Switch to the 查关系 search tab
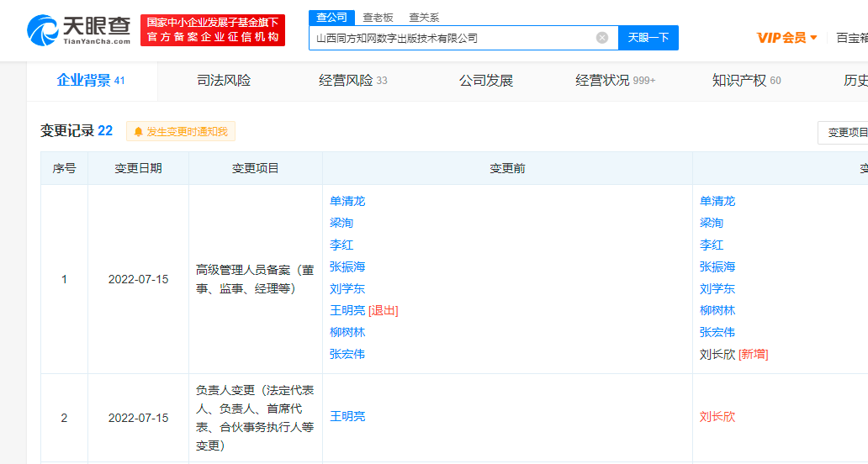This screenshot has height=464, width=868. 424,18
